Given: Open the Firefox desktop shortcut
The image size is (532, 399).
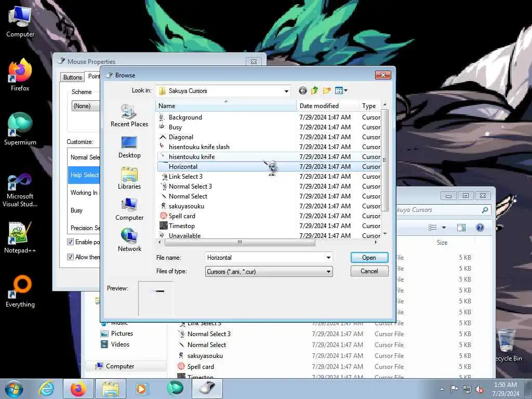Looking at the screenshot, I should click(x=20, y=75).
